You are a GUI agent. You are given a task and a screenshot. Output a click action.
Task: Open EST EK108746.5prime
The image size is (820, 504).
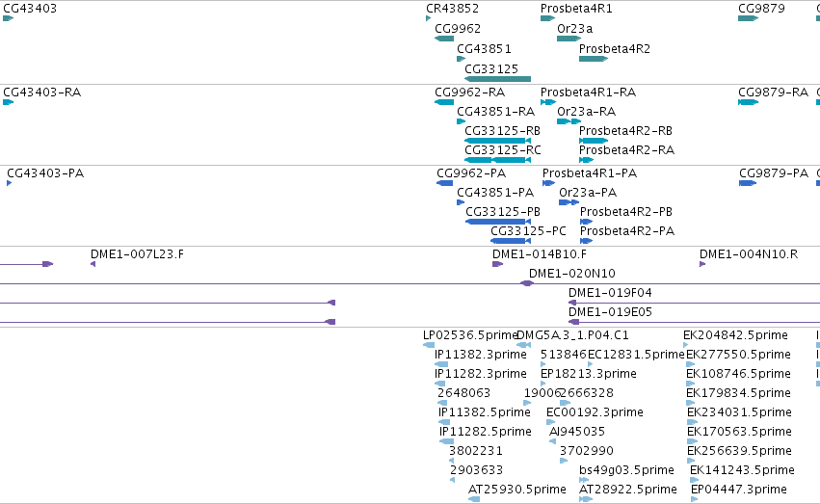click(x=738, y=374)
